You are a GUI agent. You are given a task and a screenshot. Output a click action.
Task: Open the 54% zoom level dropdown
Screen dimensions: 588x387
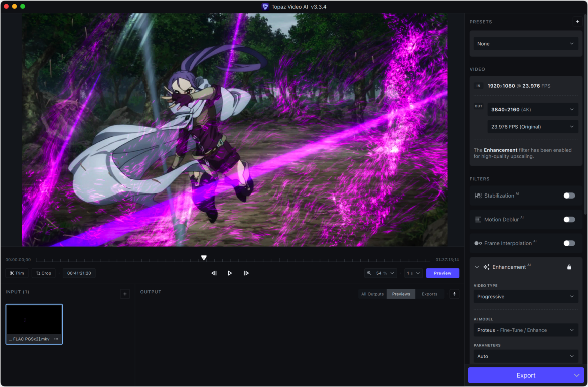point(381,273)
